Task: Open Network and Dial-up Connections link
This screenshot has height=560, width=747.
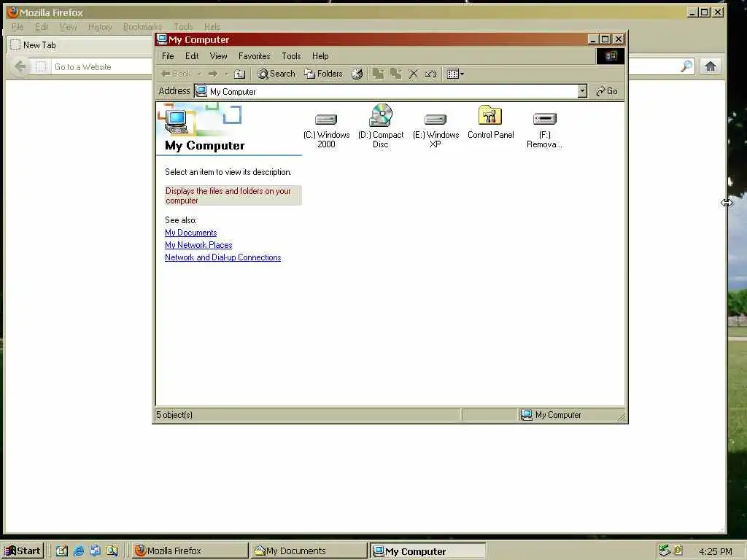Action: pyautogui.click(x=223, y=257)
